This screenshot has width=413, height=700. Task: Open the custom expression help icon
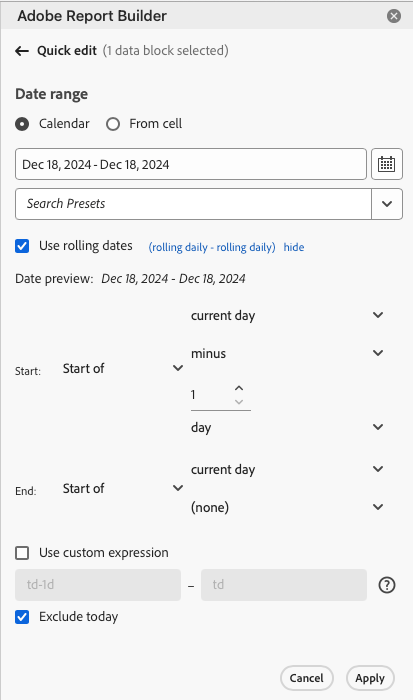pos(387,585)
